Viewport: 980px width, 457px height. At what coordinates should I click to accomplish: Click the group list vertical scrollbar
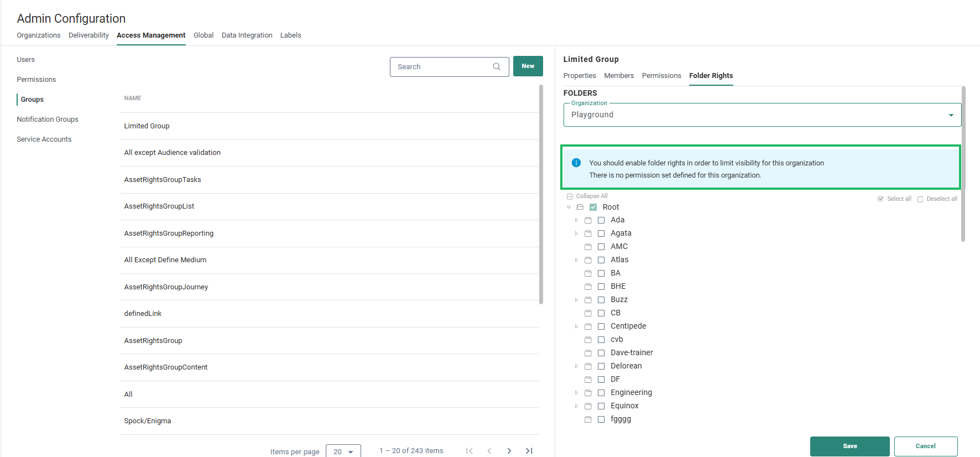click(x=541, y=194)
